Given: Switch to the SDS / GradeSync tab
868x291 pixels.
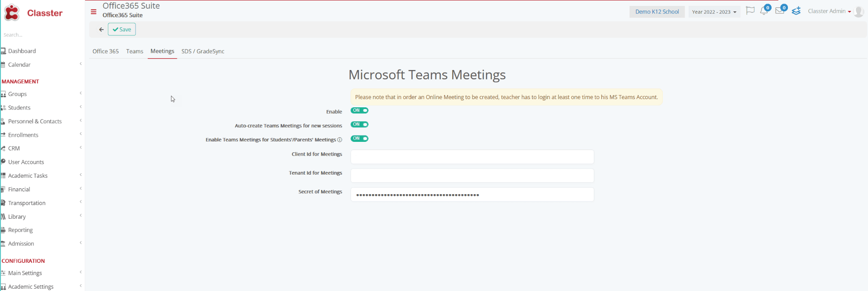Looking at the screenshot, I should 203,51.
